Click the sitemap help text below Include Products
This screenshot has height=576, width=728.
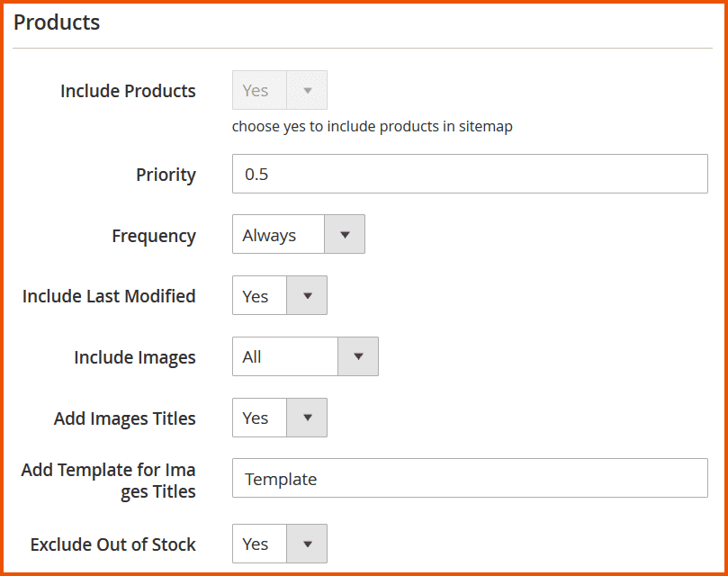tap(372, 126)
